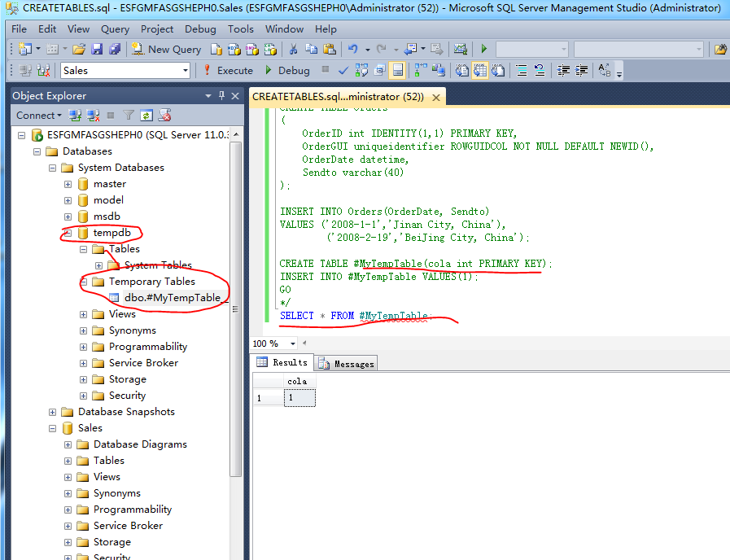This screenshot has width=730, height=560.
Task: Click the Change Connection icon
Action: (x=43, y=71)
